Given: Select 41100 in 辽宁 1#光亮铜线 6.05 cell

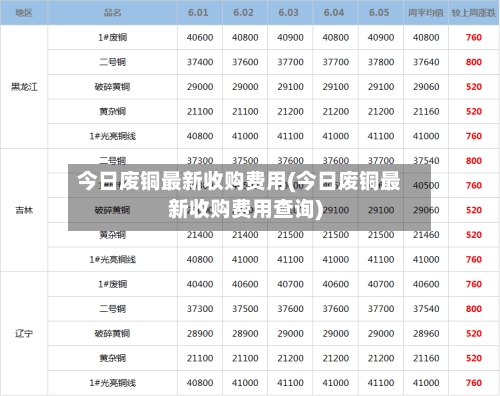Looking at the screenshot, I should click(381, 383).
